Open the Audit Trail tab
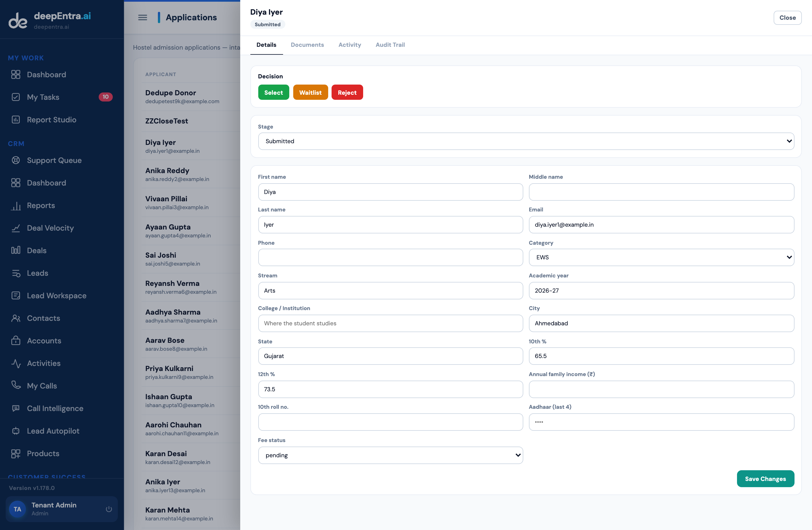812x530 pixels. pyautogui.click(x=390, y=45)
